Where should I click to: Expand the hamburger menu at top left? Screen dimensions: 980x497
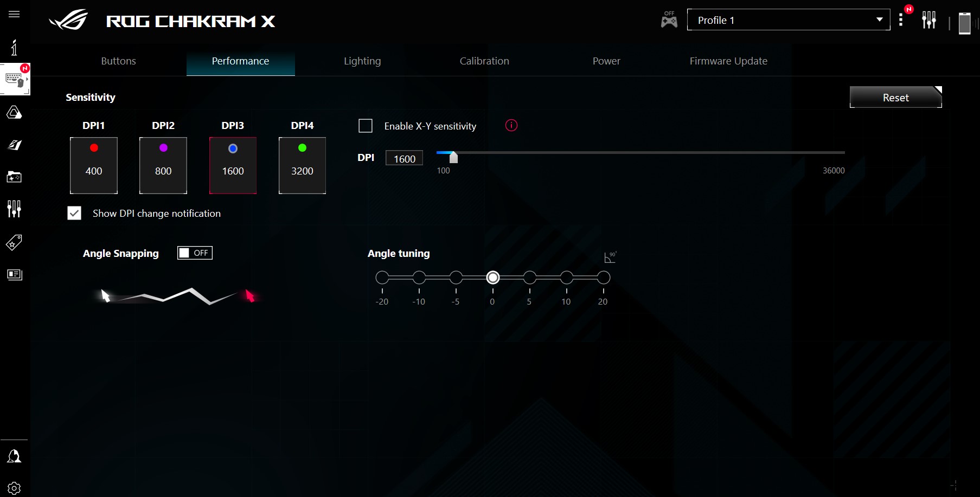tap(14, 14)
